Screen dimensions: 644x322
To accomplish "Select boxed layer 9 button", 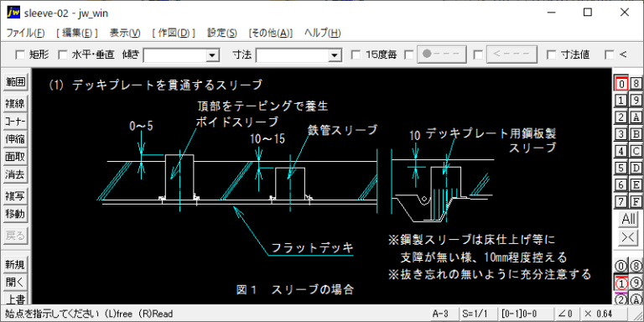I will (x=636, y=101).
